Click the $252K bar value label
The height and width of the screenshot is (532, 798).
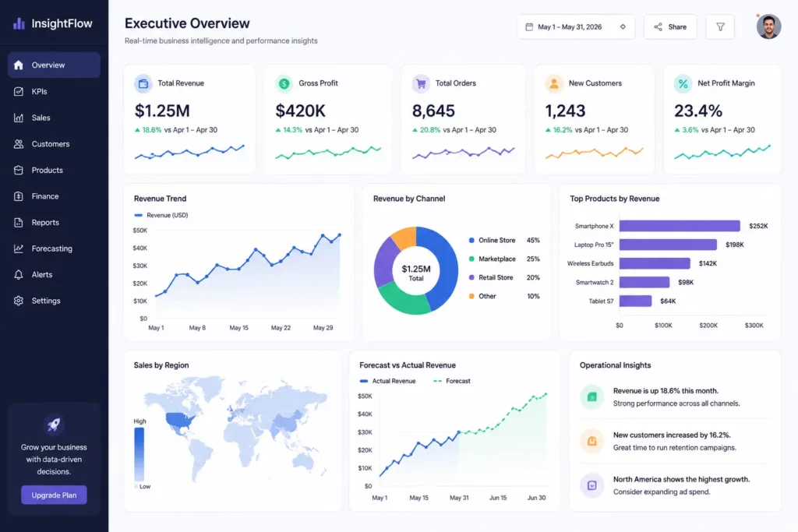tap(758, 226)
